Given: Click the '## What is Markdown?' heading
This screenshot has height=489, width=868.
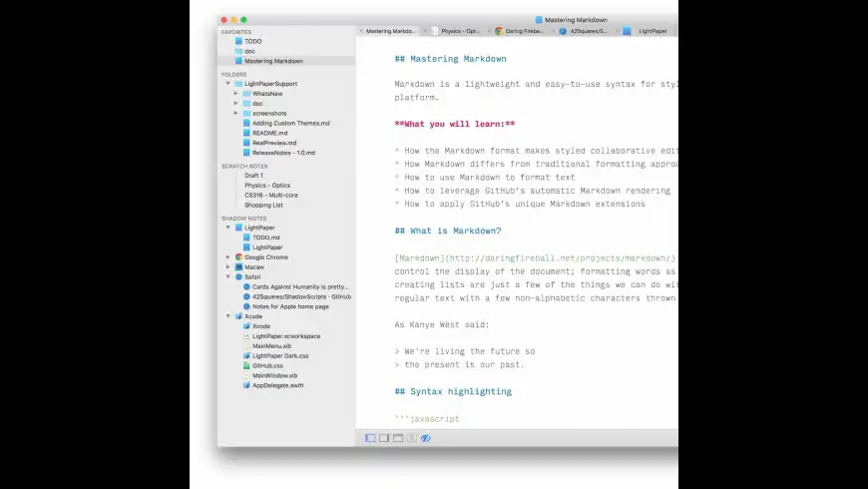Looking at the screenshot, I should [448, 231].
